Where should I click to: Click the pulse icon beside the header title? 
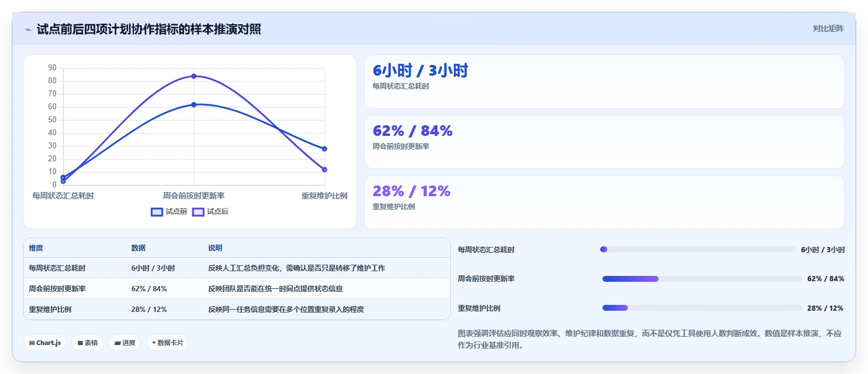pyautogui.click(x=28, y=30)
